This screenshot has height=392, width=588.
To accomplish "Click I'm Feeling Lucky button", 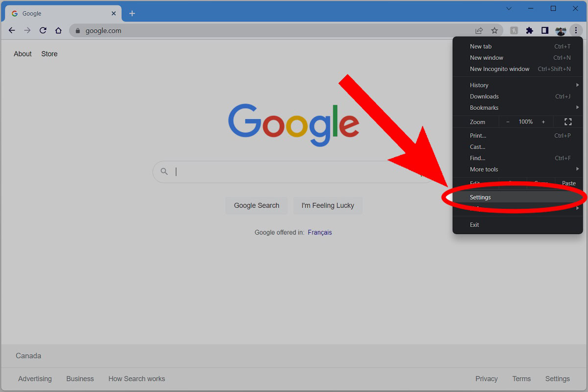I will [x=328, y=205].
